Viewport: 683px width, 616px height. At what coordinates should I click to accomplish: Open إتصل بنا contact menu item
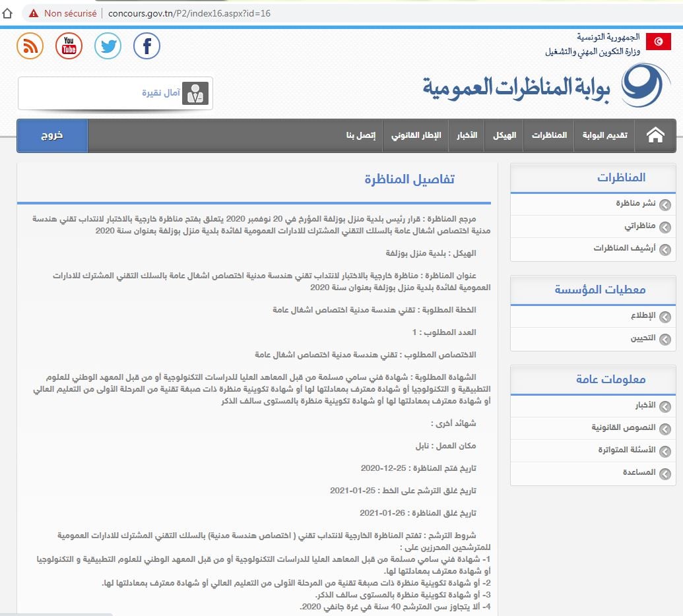coord(361,135)
